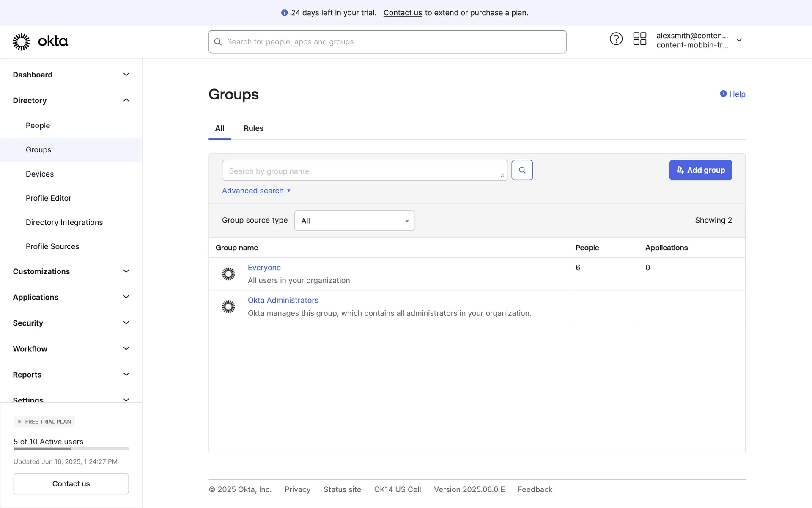Screen dimensions: 812x508
Task: Click the Okta Administrators group icon
Action: pos(228,306)
